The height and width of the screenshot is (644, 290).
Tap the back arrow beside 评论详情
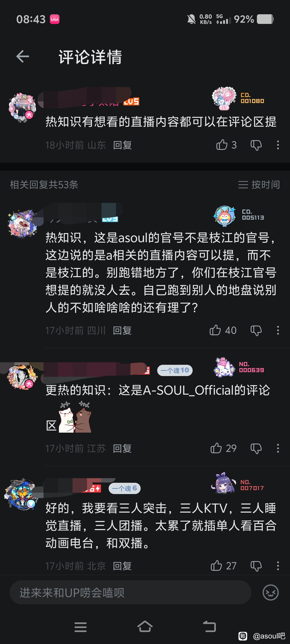pyautogui.click(x=23, y=57)
